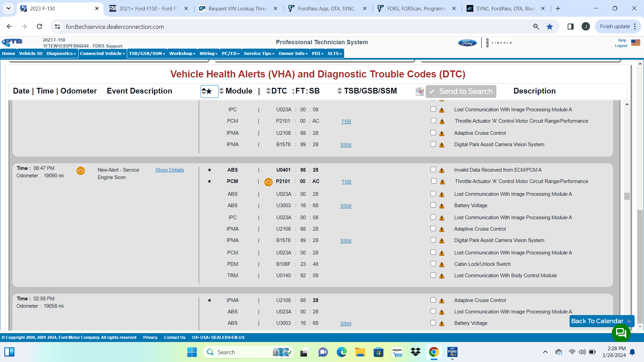The width and height of the screenshot is (644, 362).
Task: Click star icon beside ABS U0401 row
Action: [x=209, y=170]
